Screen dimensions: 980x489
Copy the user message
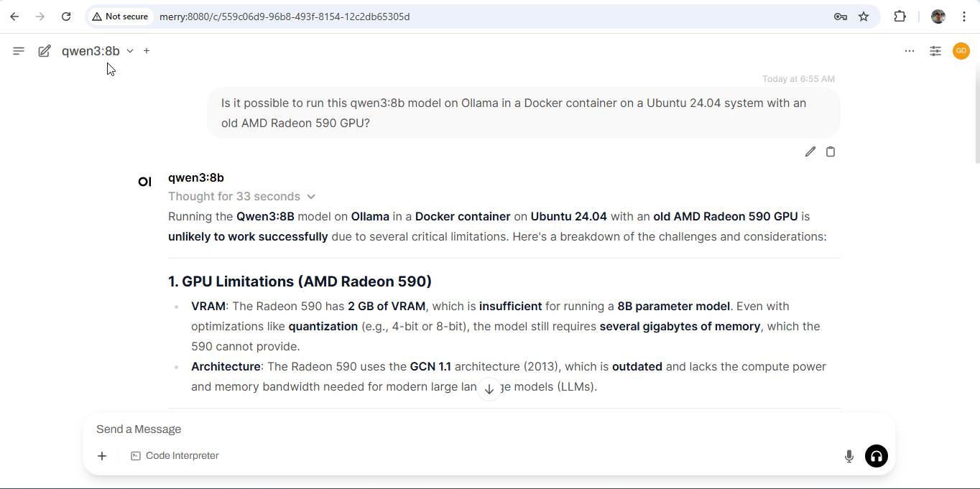(x=831, y=152)
